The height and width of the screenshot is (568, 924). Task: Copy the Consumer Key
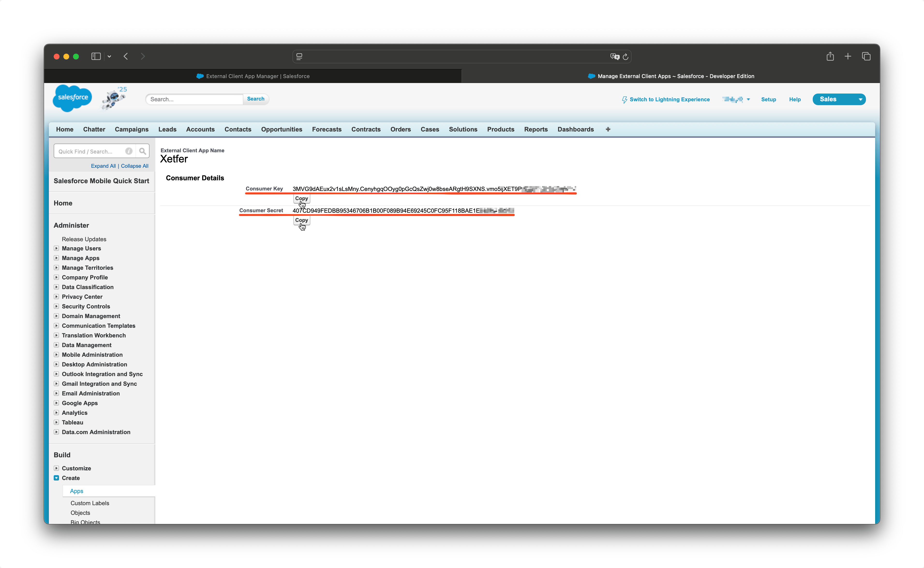coord(301,198)
